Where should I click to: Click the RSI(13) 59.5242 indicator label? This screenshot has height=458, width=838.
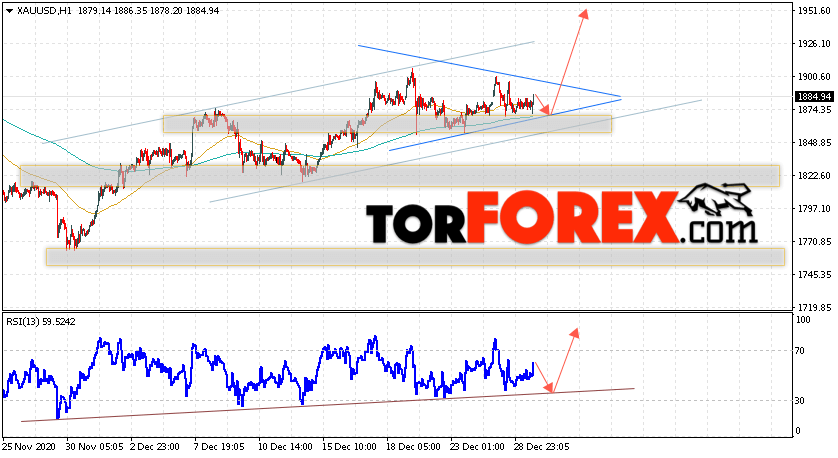41,322
